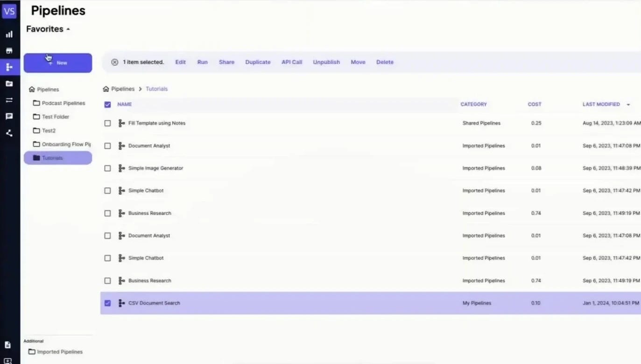Open the transforms icon with double arrows

point(9,100)
